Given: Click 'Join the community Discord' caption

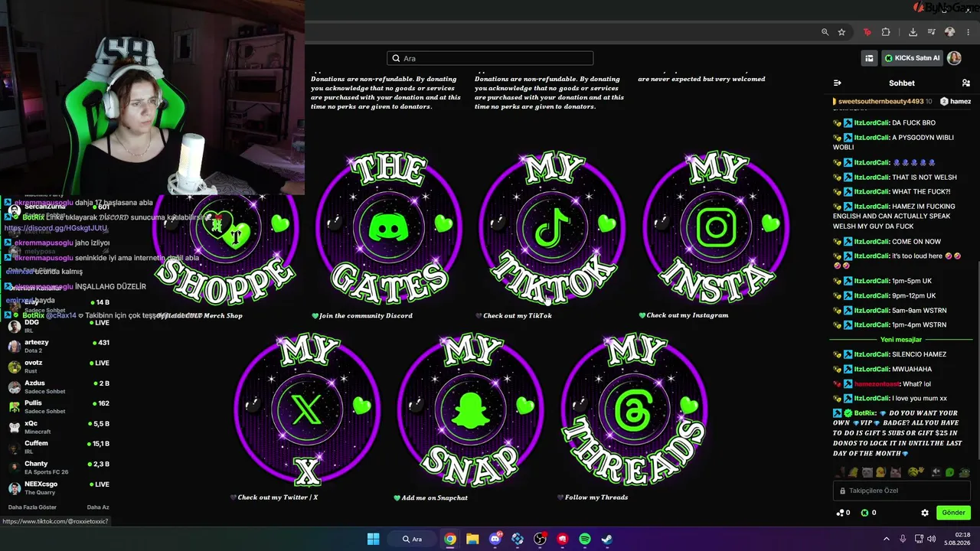Looking at the screenshot, I should (366, 315).
